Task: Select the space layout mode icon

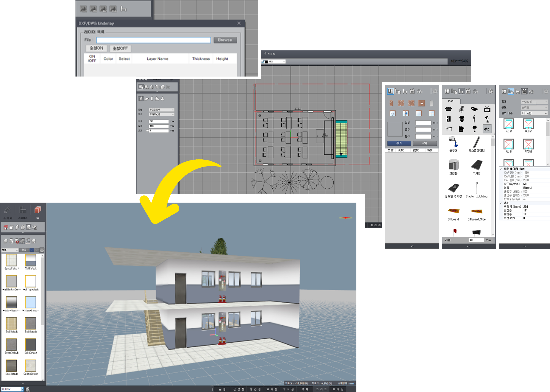Action: pos(23,210)
